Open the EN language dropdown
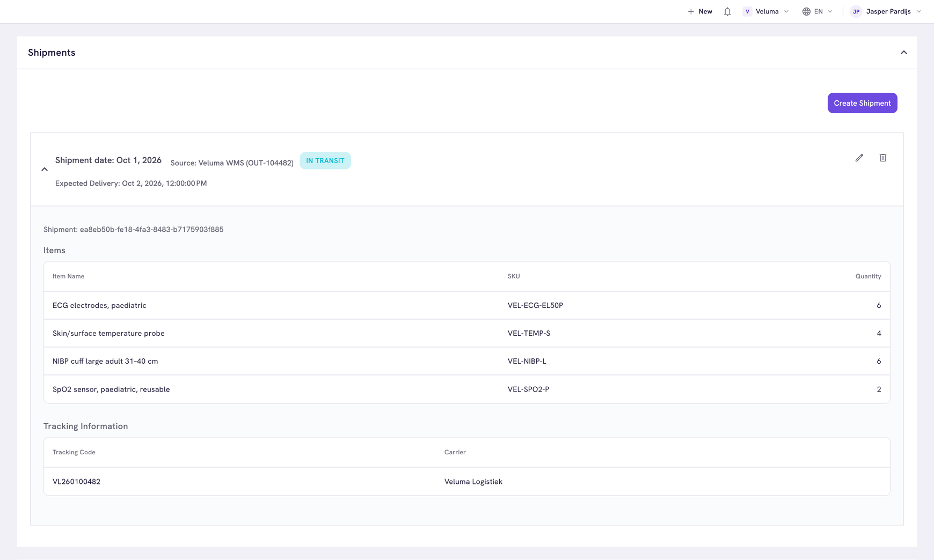 818,11
